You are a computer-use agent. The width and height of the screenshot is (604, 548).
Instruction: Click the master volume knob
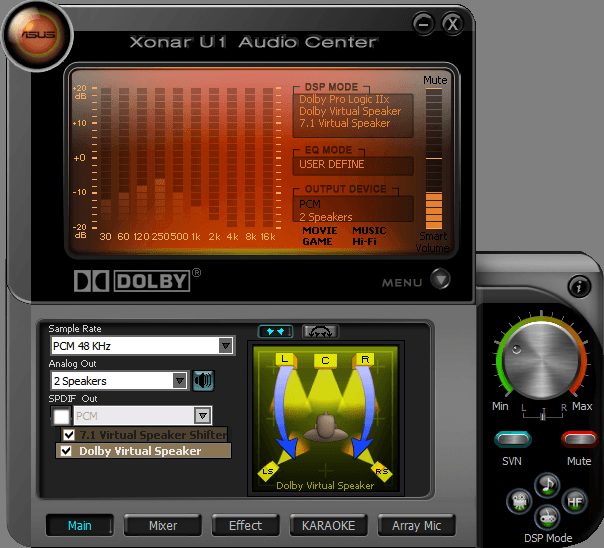[542, 360]
